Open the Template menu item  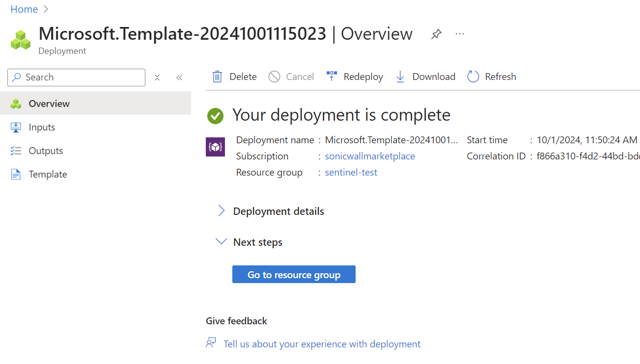coord(95,174)
